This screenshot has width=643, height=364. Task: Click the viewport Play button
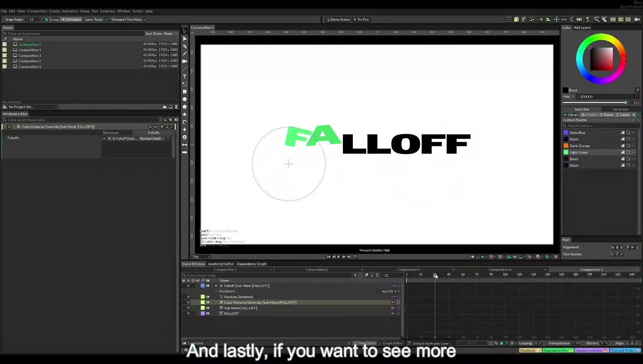click(x=339, y=257)
